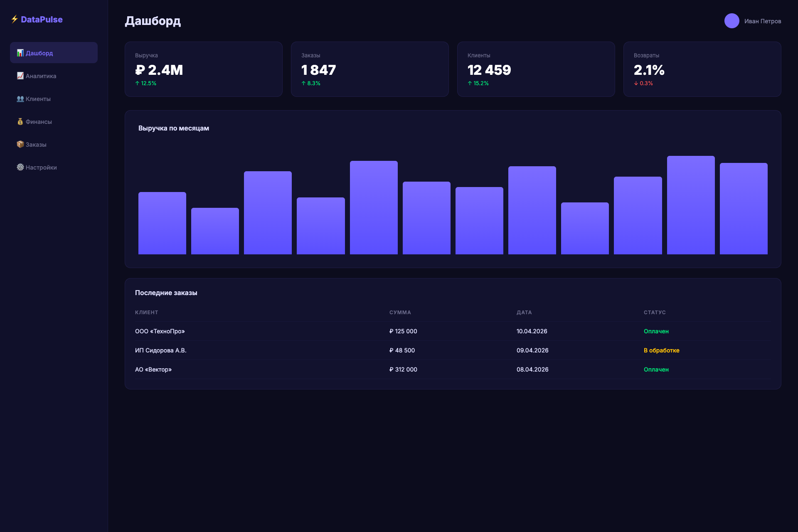Select the Дашборд chart icon in sidebar
This screenshot has height=532, width=798.
pos(20,53)
